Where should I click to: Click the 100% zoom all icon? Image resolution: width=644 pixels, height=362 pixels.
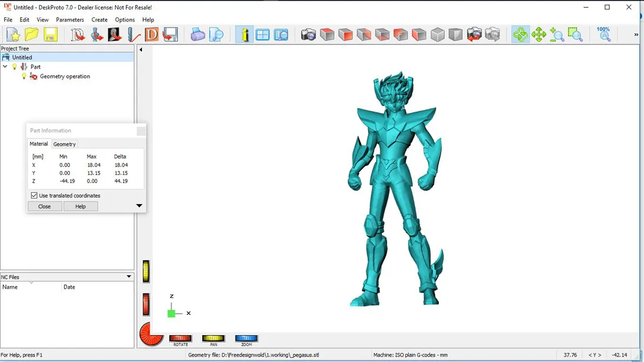[x=603, y=35]
